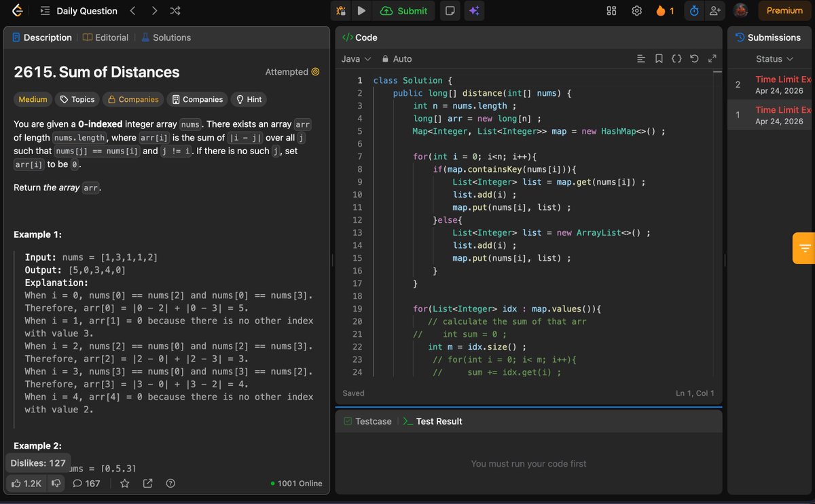815x504 pixels.
Task: Click the LeetCode logo icon
Action: tap(17, 10)
